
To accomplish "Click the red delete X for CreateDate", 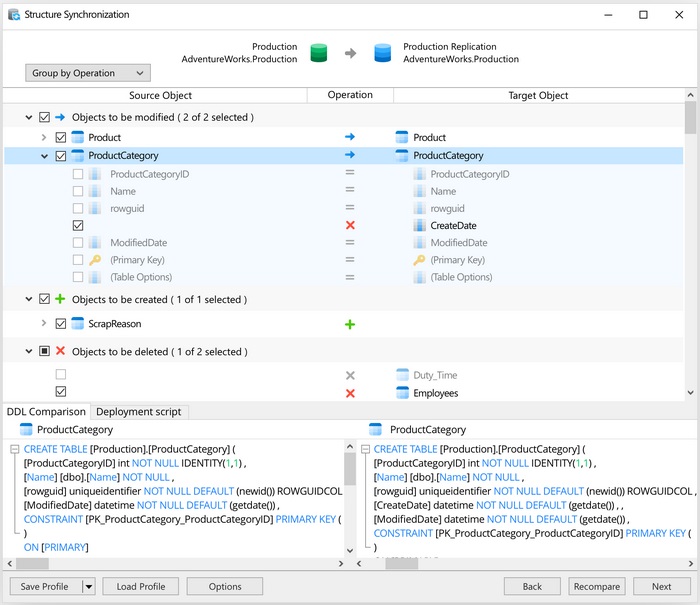I will [350, 225].
